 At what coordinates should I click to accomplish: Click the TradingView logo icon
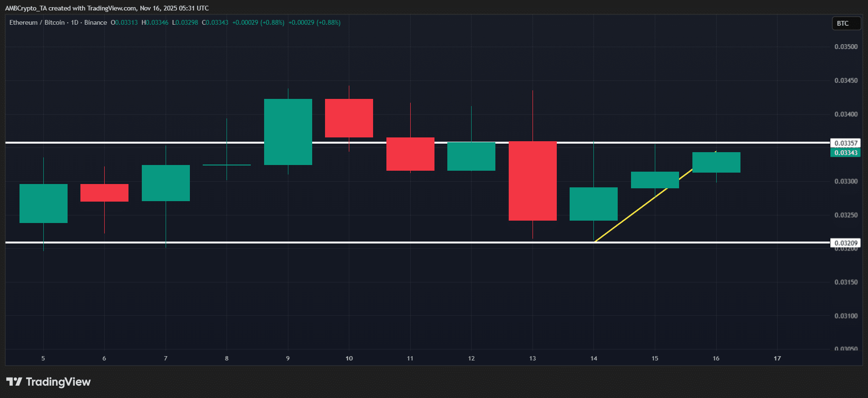tap(14, 382)
